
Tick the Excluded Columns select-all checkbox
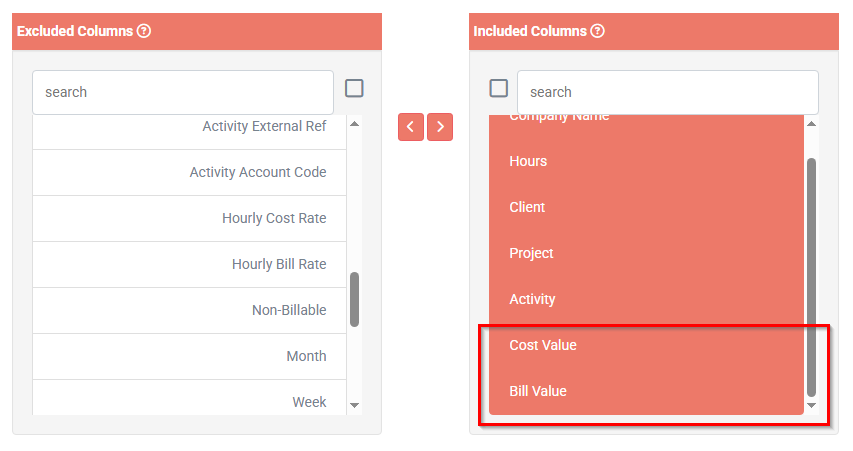(354, 88)
